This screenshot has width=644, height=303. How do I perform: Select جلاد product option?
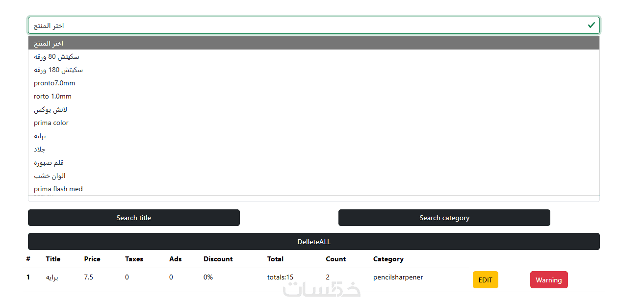(x=314, y=149)
